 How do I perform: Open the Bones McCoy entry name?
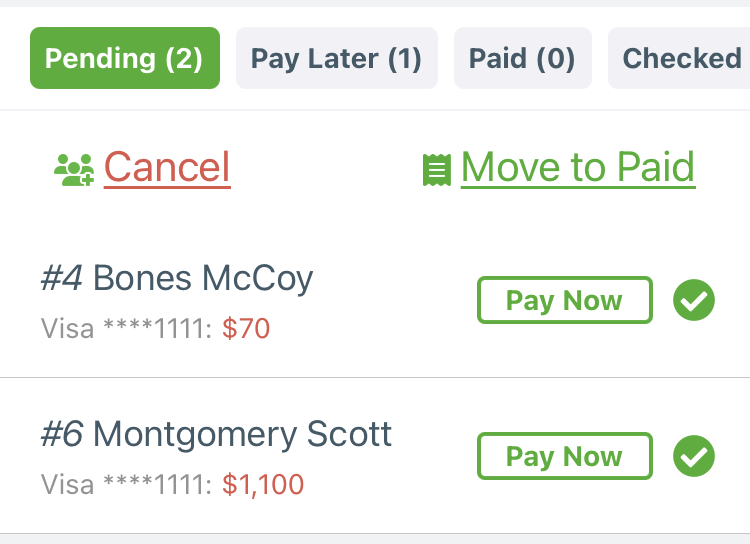tap(203, 278)
